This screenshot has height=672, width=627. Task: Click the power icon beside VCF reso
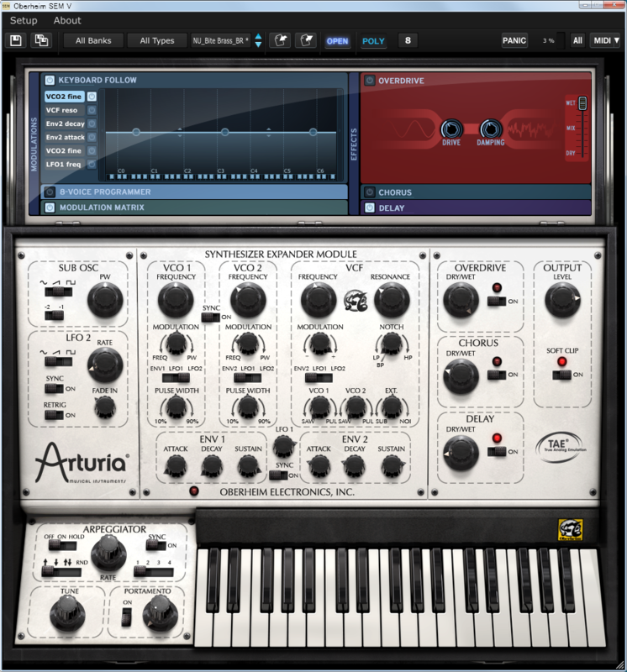(92, 110)
